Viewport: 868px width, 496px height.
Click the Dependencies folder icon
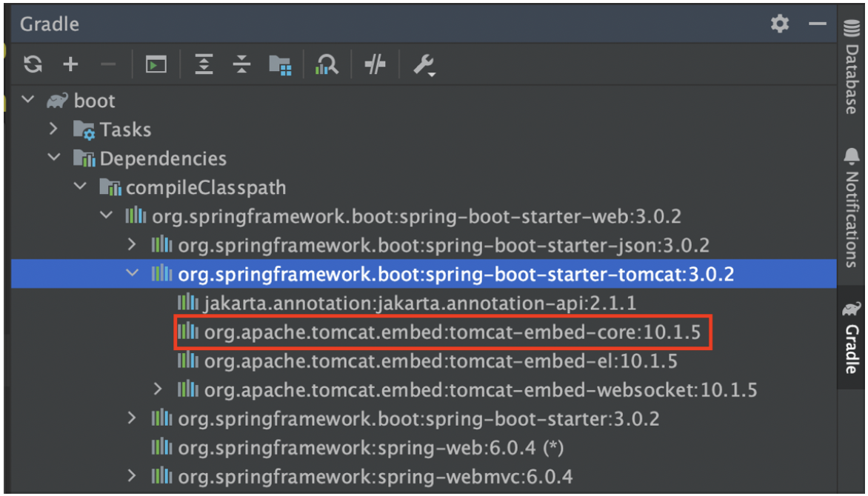tap(84, 159)
